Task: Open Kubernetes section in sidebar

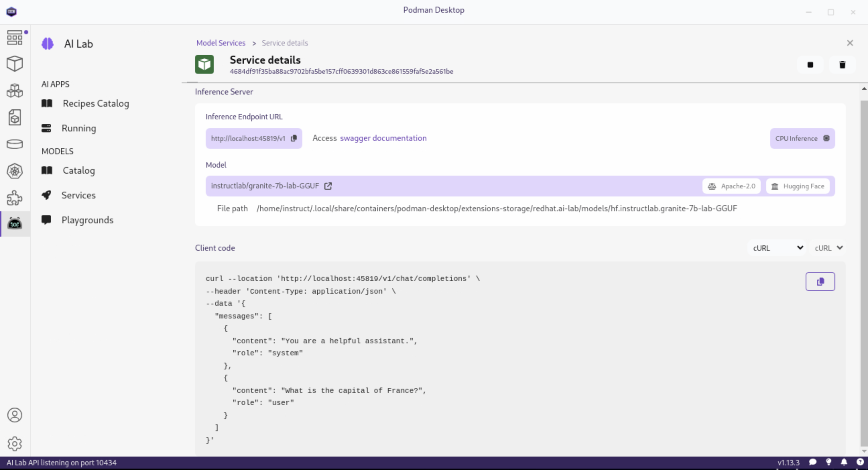Action: coord(14,171)
